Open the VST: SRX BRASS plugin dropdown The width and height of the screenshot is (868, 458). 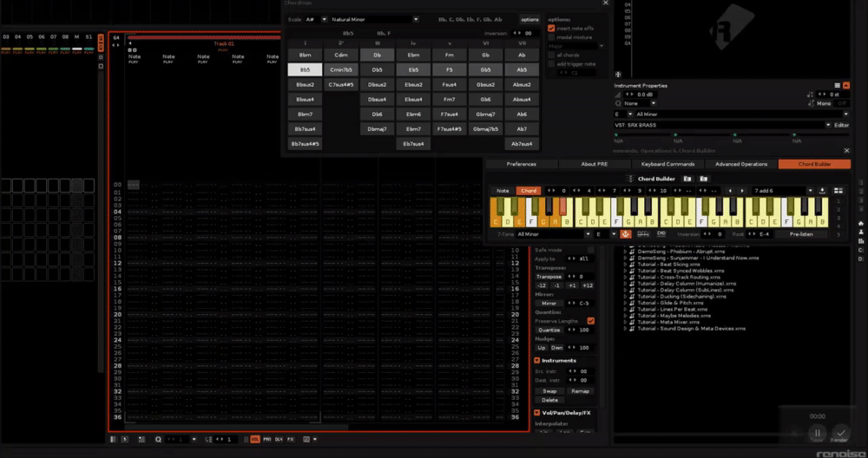pos(722,125)
